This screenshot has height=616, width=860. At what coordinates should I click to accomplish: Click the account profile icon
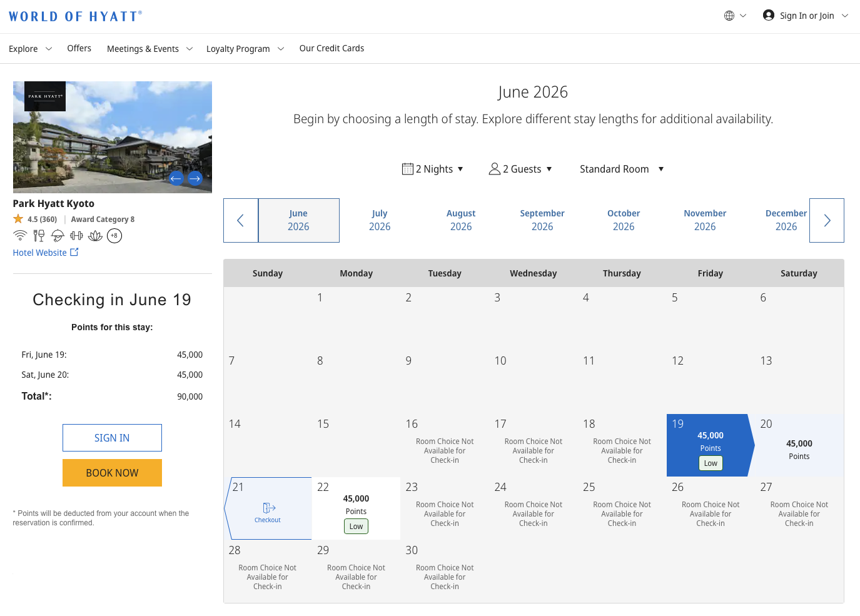tap(769, 16)
